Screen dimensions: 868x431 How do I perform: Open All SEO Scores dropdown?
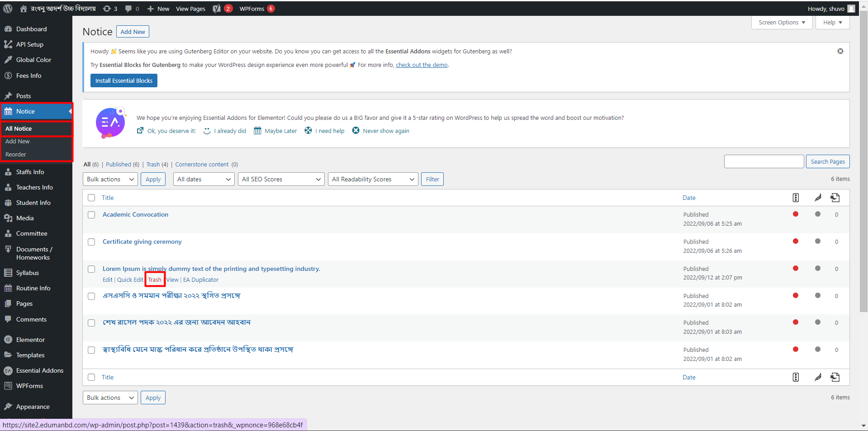281,179
